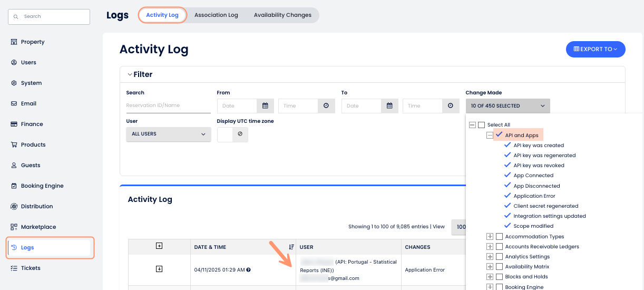
Task: Check the Accommodation Types checkbox
Action: point(500,237)
